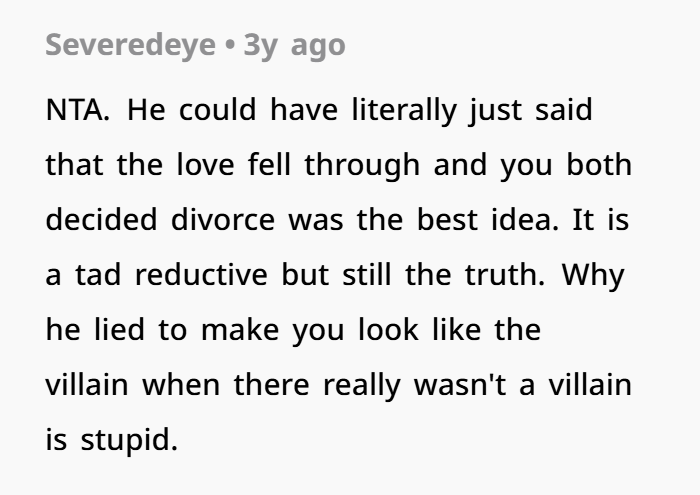Click the word "stupid." on the last line

click(129, 440)
